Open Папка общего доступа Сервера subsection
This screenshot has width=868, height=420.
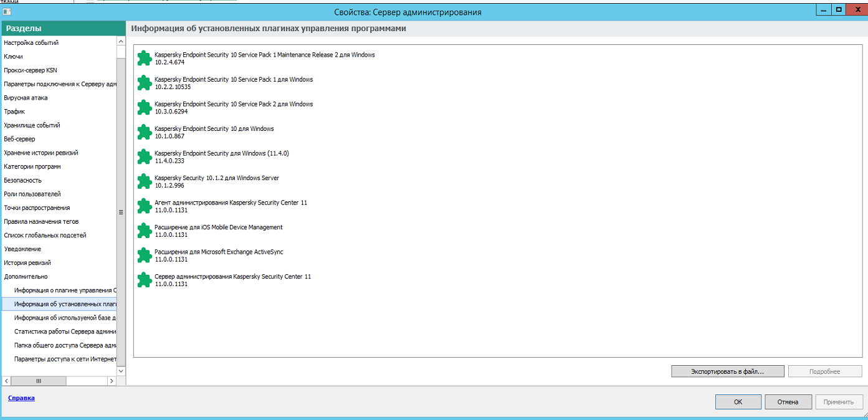pos(65,345)
